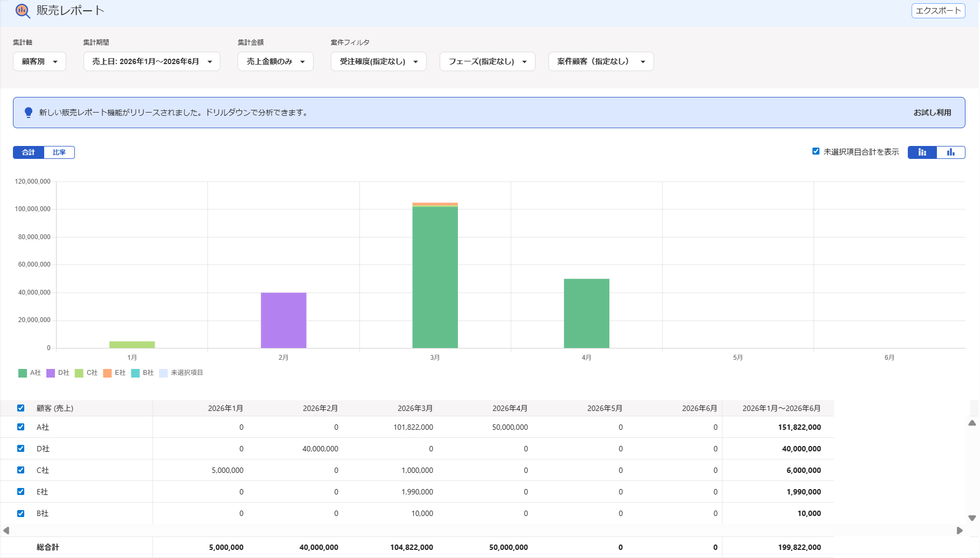
Task: Select the 合計 tab
Action: tap(29, 152)
